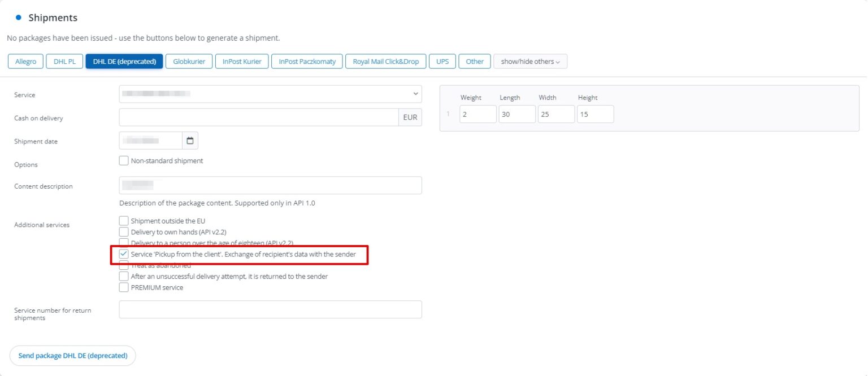The width and height of the screenshot is (868, 376).
Task: Click Service number for return shipments field
Action: [x=270, y=309]
